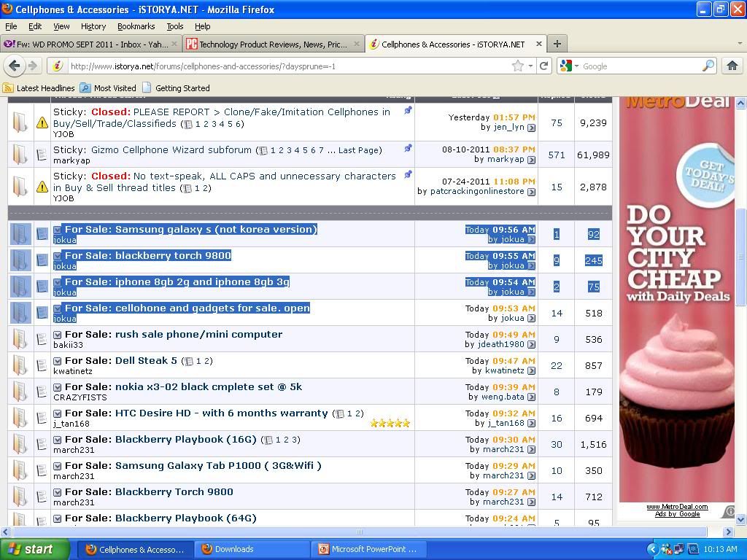747x560 pixels.
Task: Open the Blackberry Playbook (16G) thread
Action: point(185,439)
